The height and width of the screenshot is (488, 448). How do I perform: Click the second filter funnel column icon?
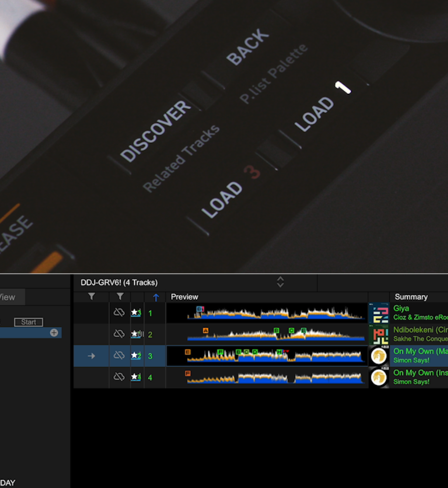tap(120, 297)
